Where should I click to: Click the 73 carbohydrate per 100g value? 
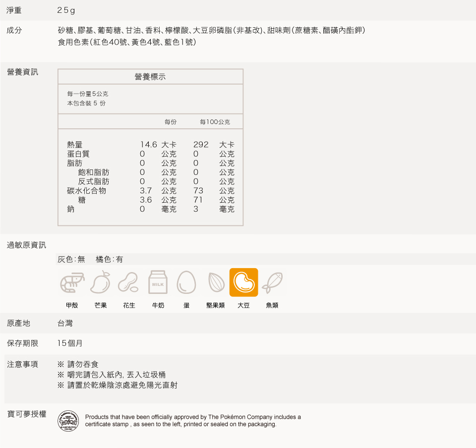pyautogui.click(x=198, y=191)
